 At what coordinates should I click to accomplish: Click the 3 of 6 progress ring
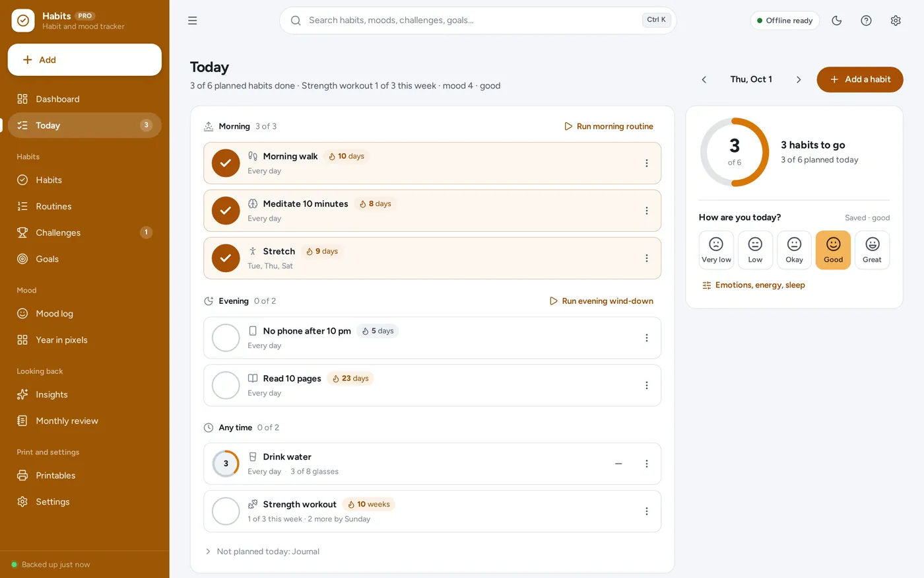pos(735,153)
